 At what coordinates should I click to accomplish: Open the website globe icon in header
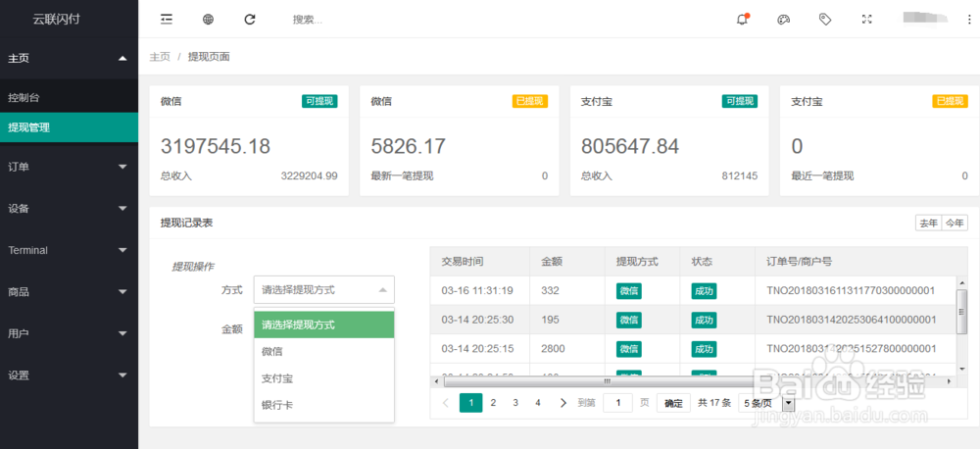(x=208, y=20)
